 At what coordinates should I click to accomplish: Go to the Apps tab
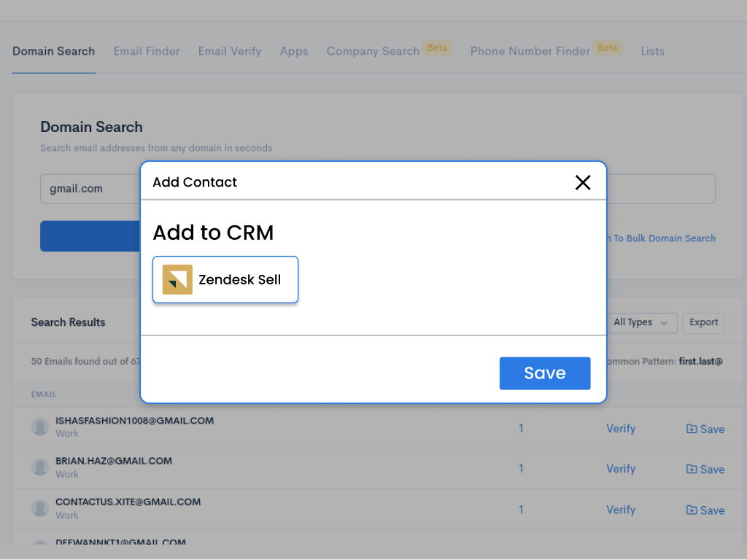coord(294,51)
